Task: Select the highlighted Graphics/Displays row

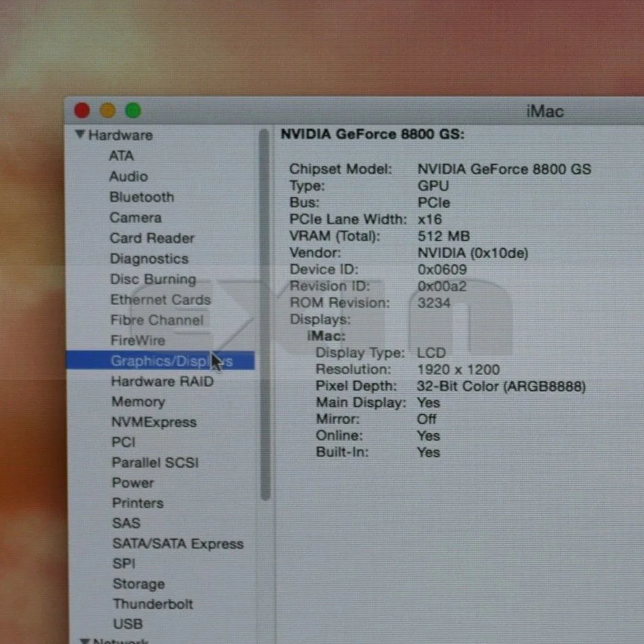Action: pyautogui.click(x=161, y=361)
